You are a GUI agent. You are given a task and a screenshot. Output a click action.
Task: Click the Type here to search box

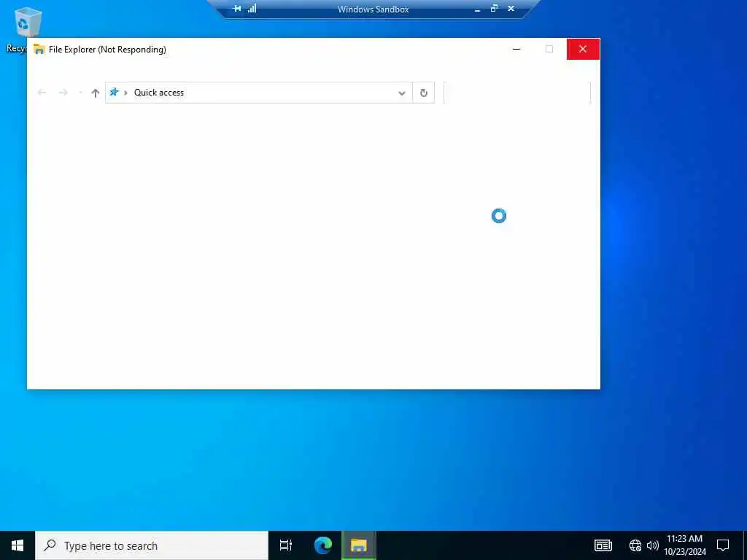point(152,545)
